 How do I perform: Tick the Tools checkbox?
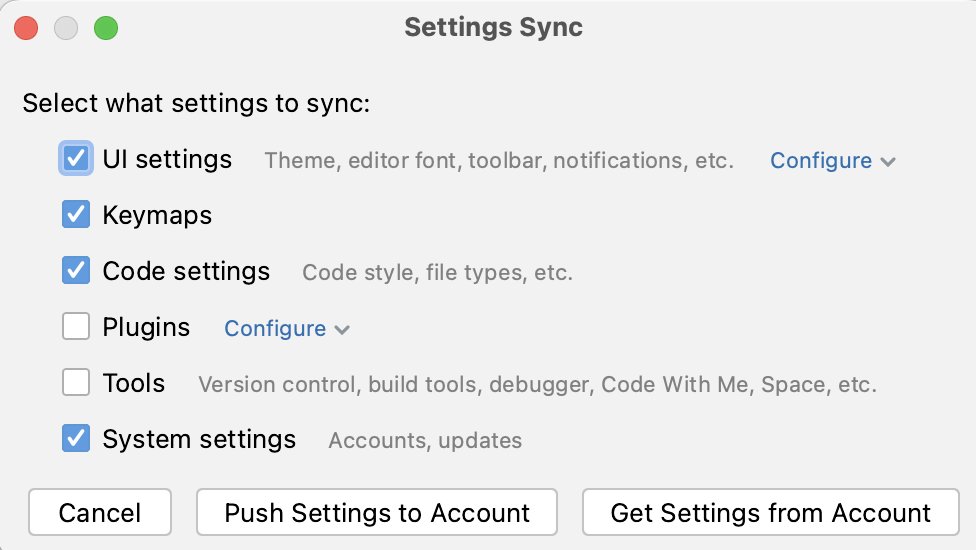pyautogui.click(x=76, y=382)
